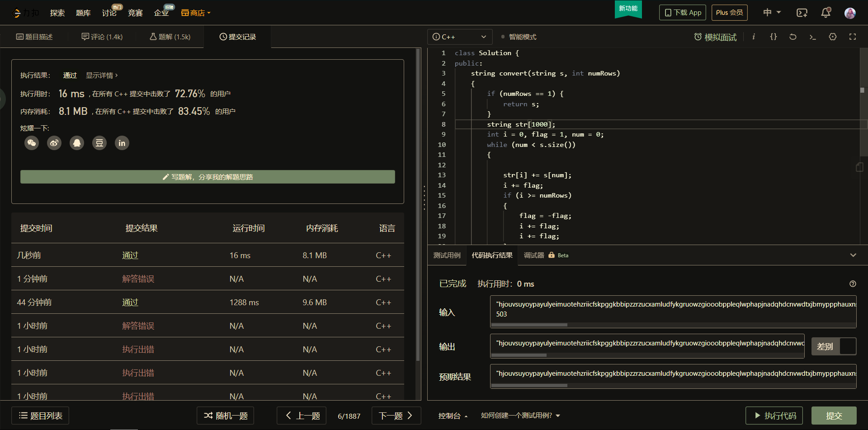The image size is (868, 430).
Task: Open the 如何创建一个测试用例? dropdown
Action: [520, 416]
